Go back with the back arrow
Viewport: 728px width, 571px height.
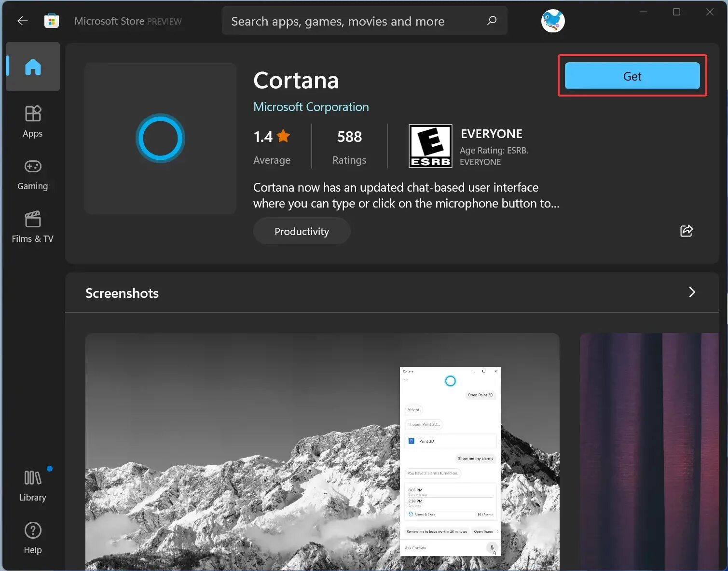point(22,21)
